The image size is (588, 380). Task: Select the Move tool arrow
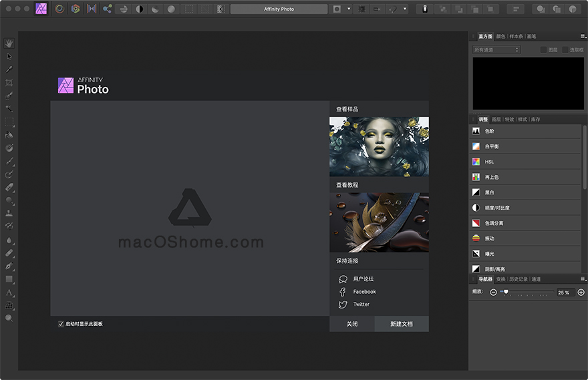[x=9, y=56]
